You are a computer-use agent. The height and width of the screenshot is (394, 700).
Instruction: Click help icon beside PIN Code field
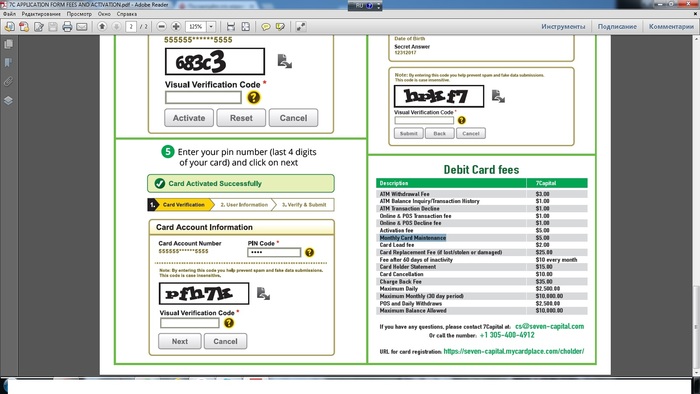[x=309, y=253]
